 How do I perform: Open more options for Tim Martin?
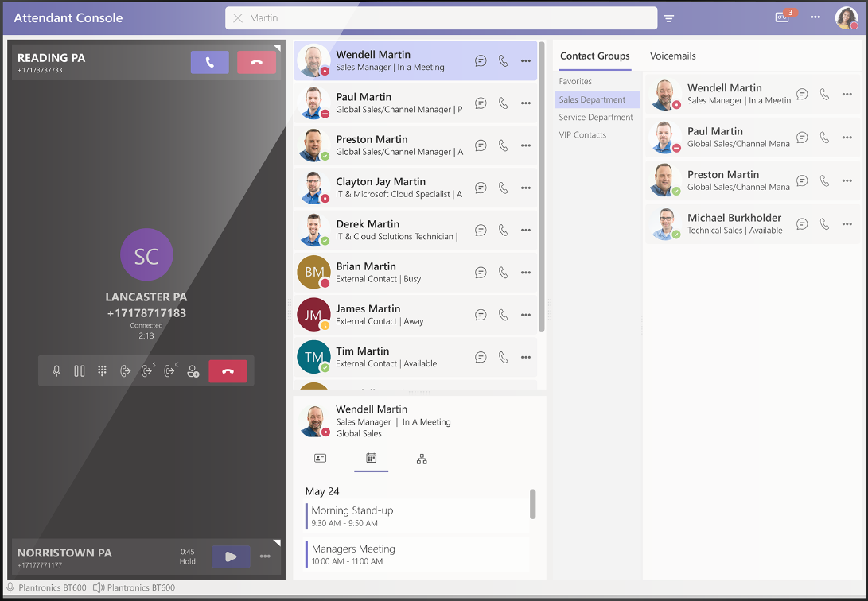pos(525,357)
